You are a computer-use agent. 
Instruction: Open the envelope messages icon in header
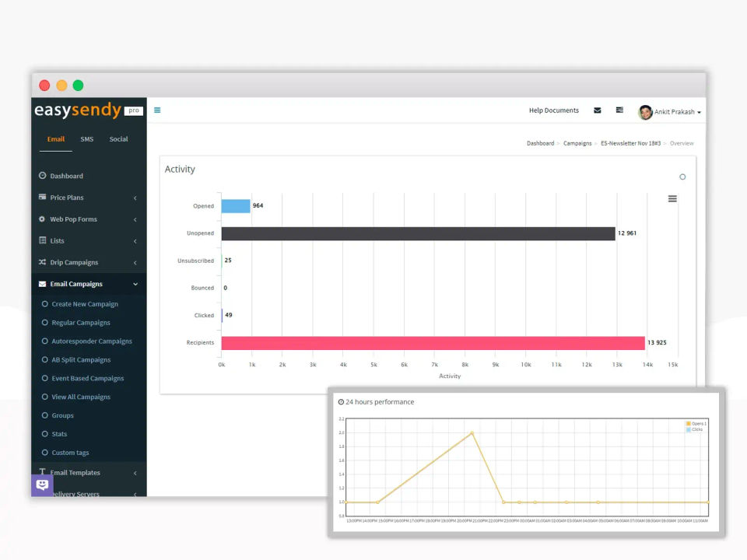coord(598,110)
